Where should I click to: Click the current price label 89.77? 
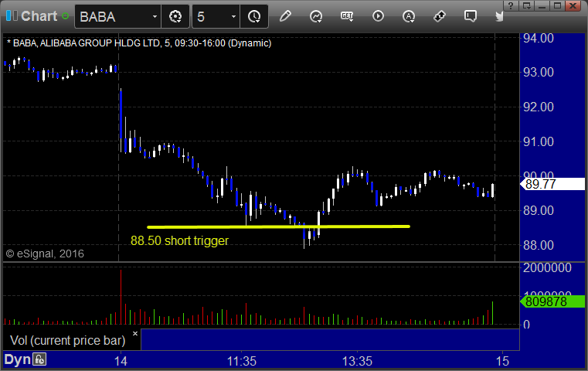tap(552, 184)
